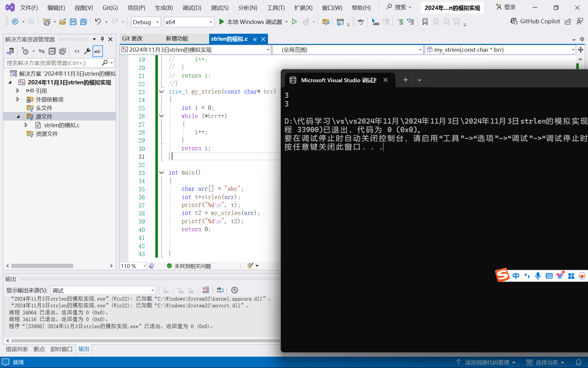Click the bookmark toggle icon in editor
This screenshot has width=588, height=368.
coord(424,22)
